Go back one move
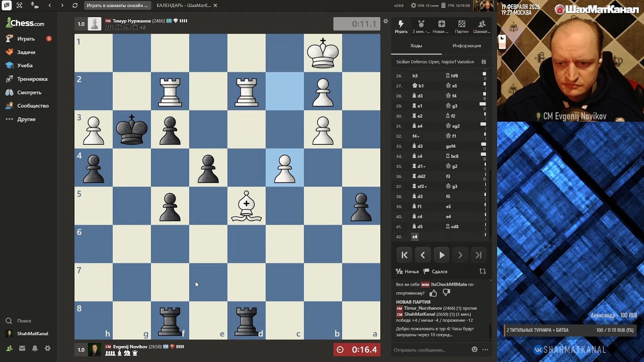Screen dimensions: 644x362 pyautogui.click(x=423, y=255)
